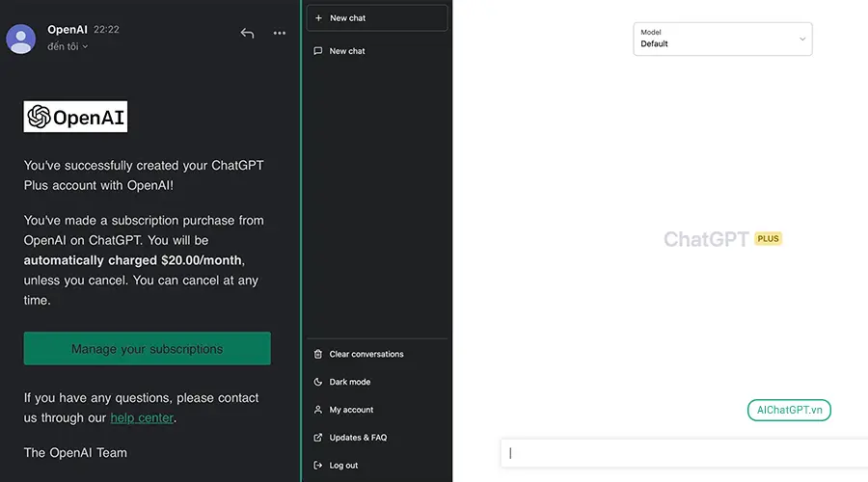Click the 'Manage your subscriptions' button
This screenshot has width=868, height=482.
click(148, 349)
